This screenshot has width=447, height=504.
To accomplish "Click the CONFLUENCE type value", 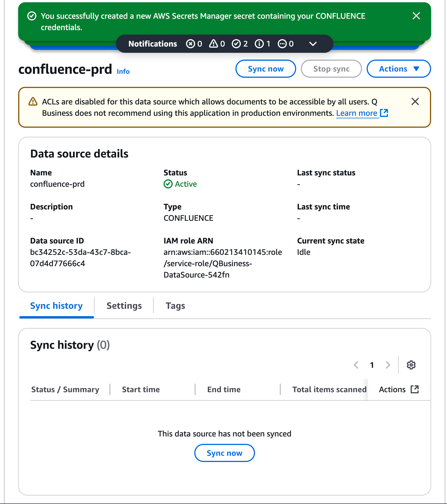I will [x=188, y=218].
